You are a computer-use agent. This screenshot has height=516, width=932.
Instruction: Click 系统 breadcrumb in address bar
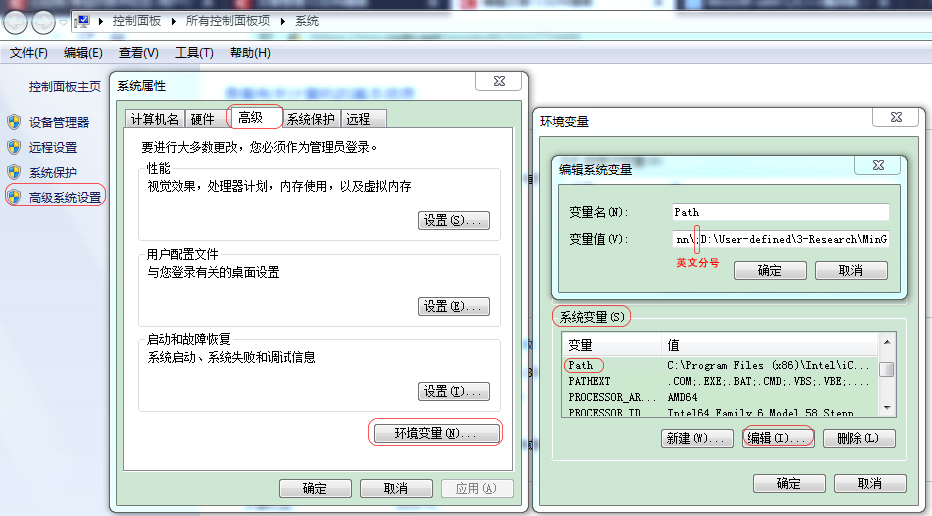[307, 21]
